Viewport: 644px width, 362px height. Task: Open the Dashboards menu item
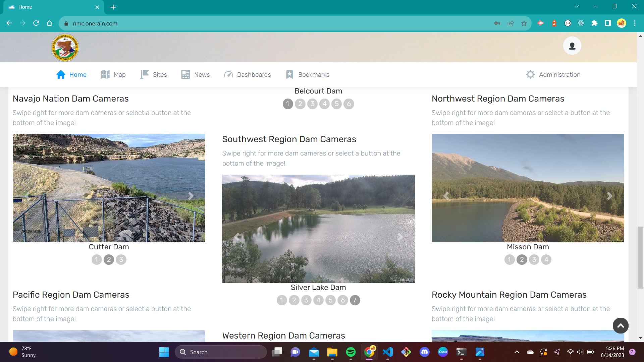247,74
